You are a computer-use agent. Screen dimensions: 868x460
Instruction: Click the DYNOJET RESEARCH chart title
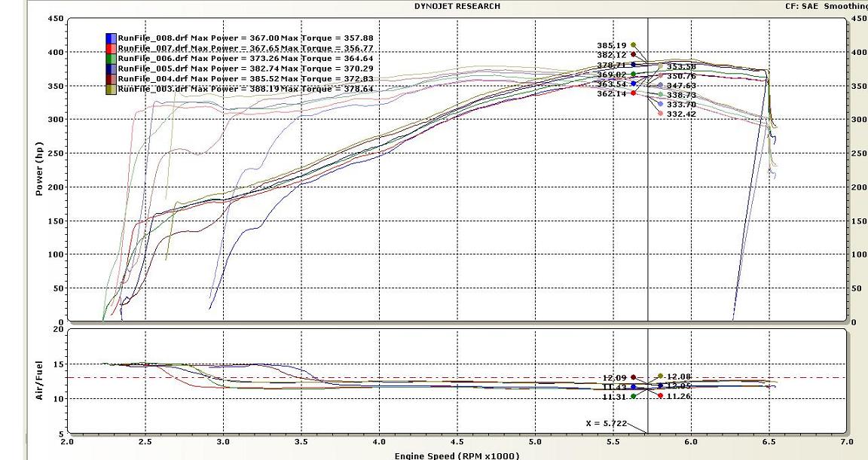[457, 6]
